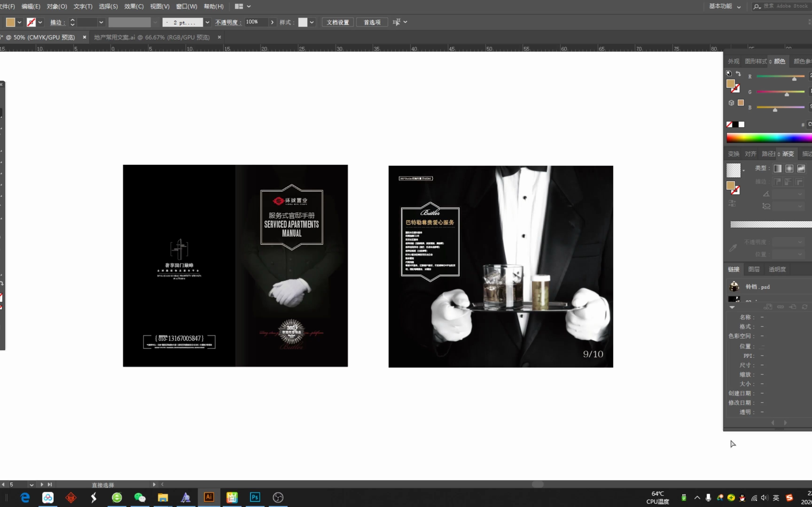Click the None color swatch

click(729, 124)
